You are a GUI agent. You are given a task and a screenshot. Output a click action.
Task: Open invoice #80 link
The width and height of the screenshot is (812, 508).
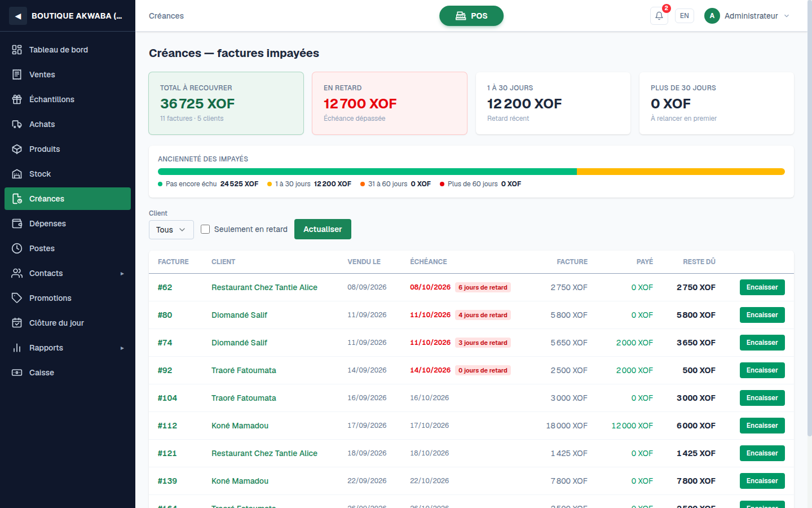[x=165, y=315]
